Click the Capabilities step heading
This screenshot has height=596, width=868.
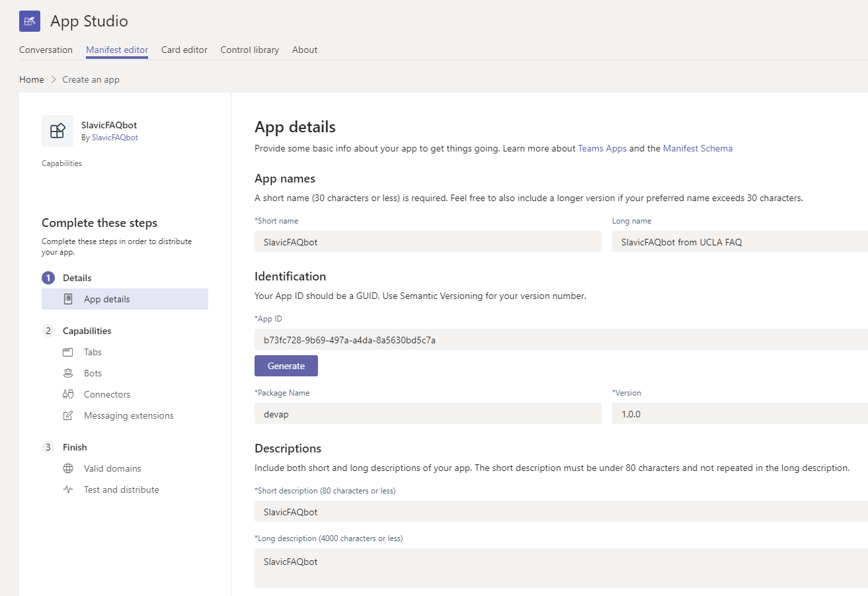(x=87, y=331)
